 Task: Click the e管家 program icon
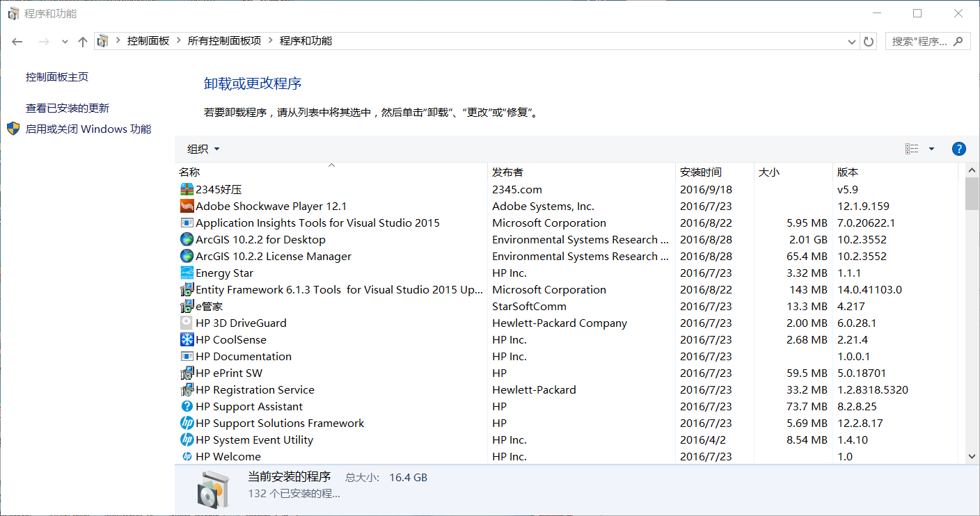(187, 306)
